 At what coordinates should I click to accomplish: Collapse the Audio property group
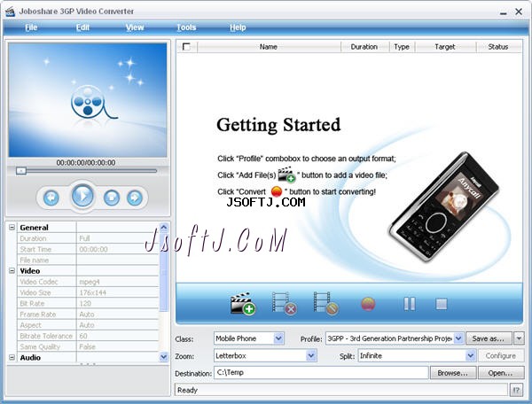(12, 357)
